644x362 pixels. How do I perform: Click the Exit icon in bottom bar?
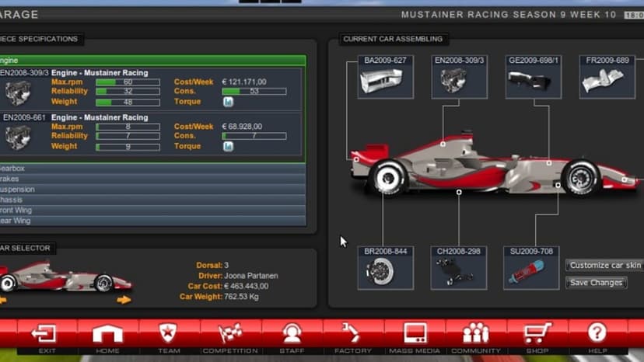point(44,333)
